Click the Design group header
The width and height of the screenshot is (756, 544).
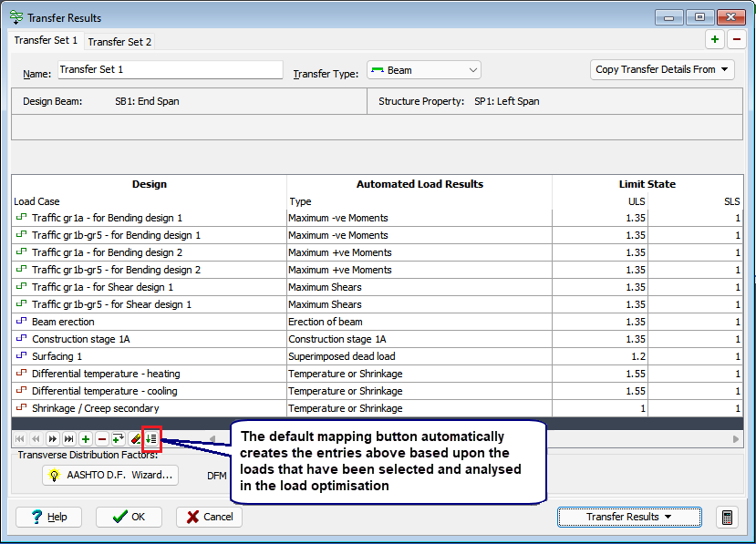click(150, 184)
